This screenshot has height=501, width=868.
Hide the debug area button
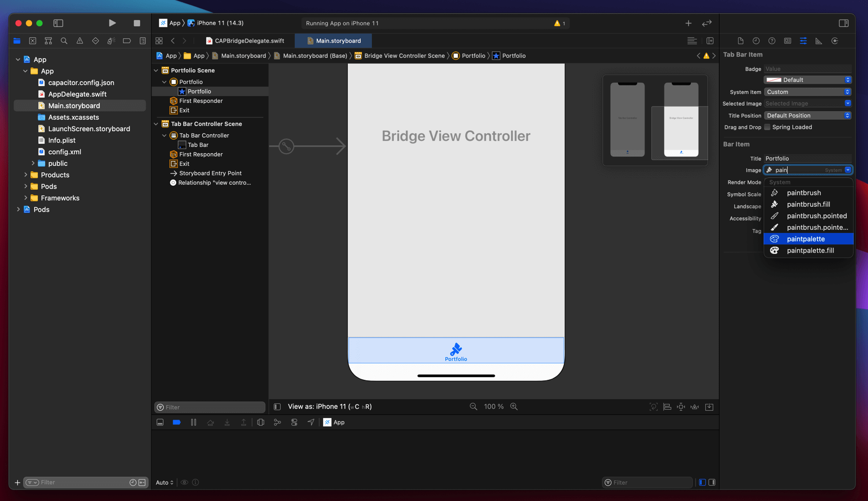160,422
